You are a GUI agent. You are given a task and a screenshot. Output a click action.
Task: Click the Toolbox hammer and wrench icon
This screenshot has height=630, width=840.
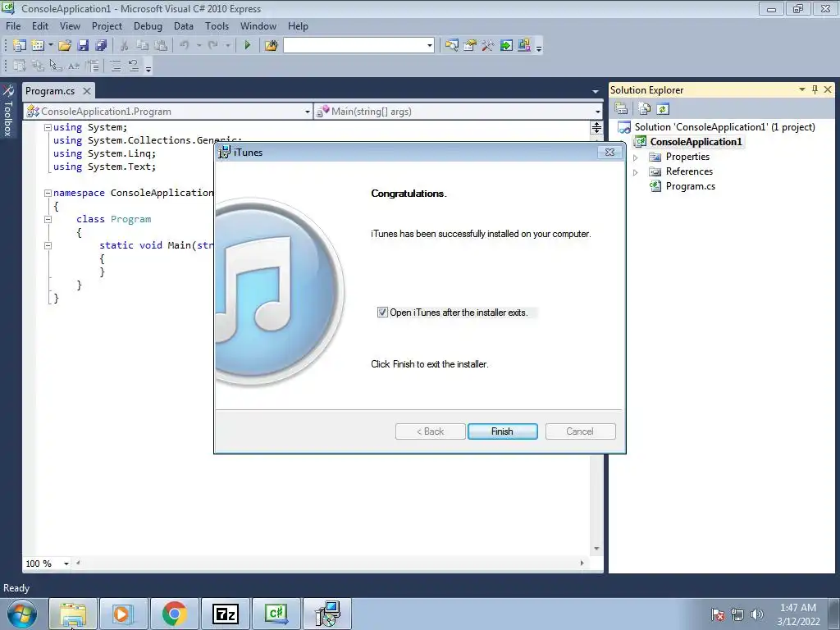pyautogui.click(x=487, y=46)
